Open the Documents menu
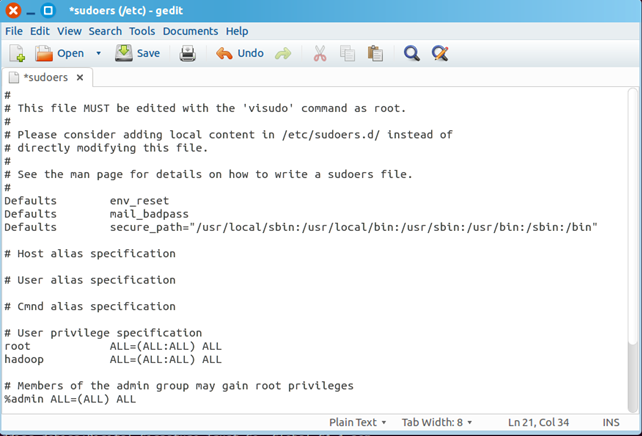The height and width of the screenshot is (436, 642). (x=190, y=31)
